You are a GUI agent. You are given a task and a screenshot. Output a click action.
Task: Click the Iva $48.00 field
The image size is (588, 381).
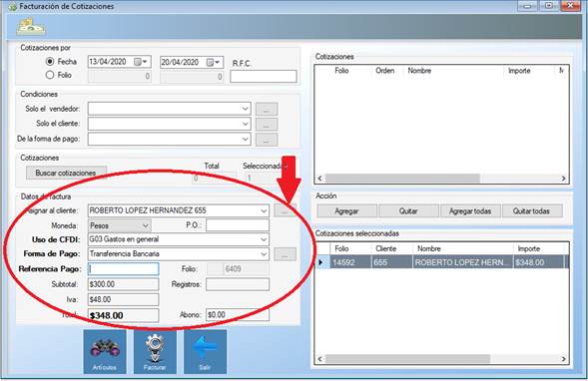(x=124, y=299)
